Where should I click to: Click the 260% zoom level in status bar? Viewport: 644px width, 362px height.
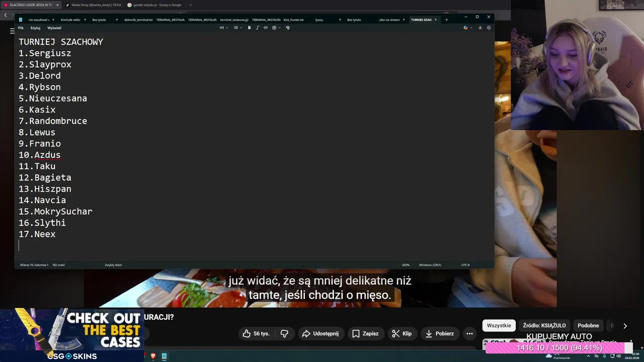(406, 265)
